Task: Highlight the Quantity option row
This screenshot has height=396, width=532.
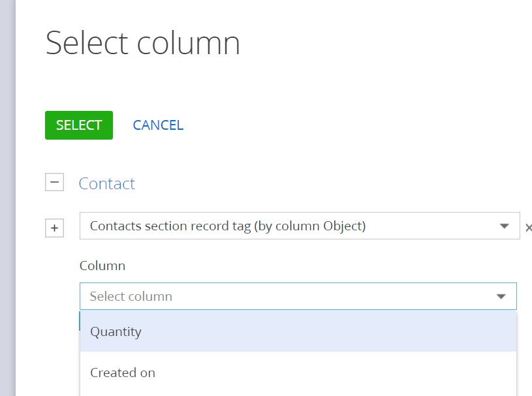Action: [x=298, y=331]
